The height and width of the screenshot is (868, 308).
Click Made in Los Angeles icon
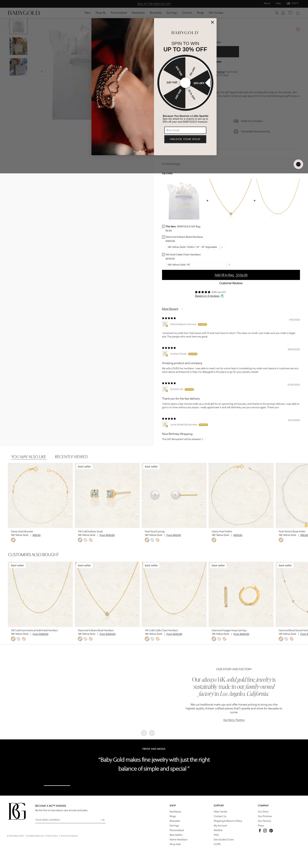(236, 121)
